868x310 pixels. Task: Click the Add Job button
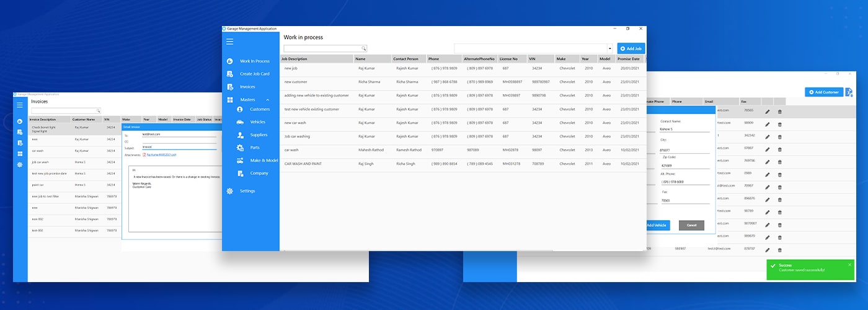coord(631,48)
